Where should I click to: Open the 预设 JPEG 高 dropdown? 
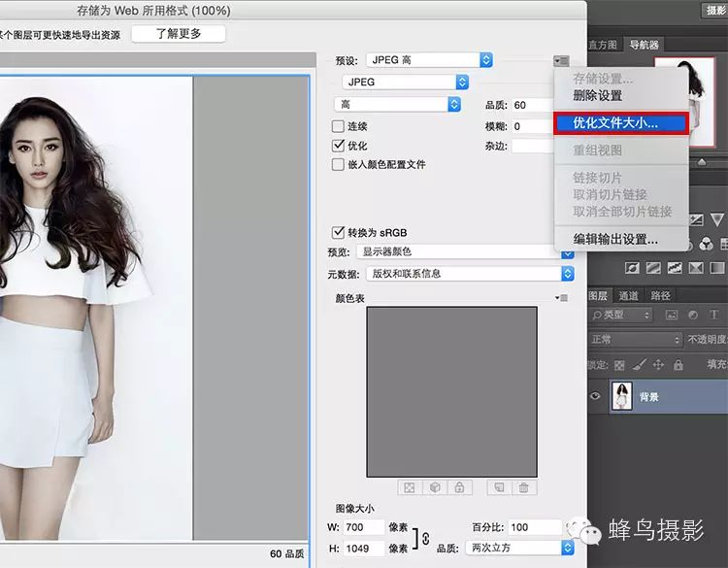(x=429, y=60)
